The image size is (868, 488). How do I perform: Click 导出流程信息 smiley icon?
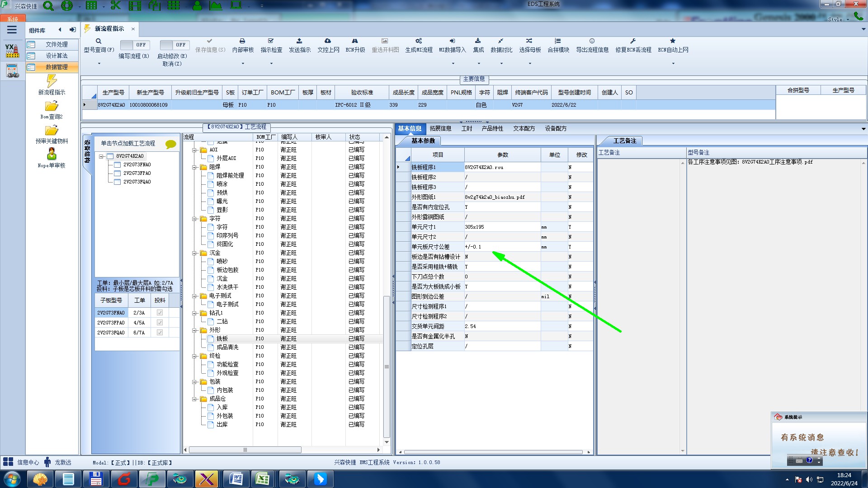pos(592,41)
